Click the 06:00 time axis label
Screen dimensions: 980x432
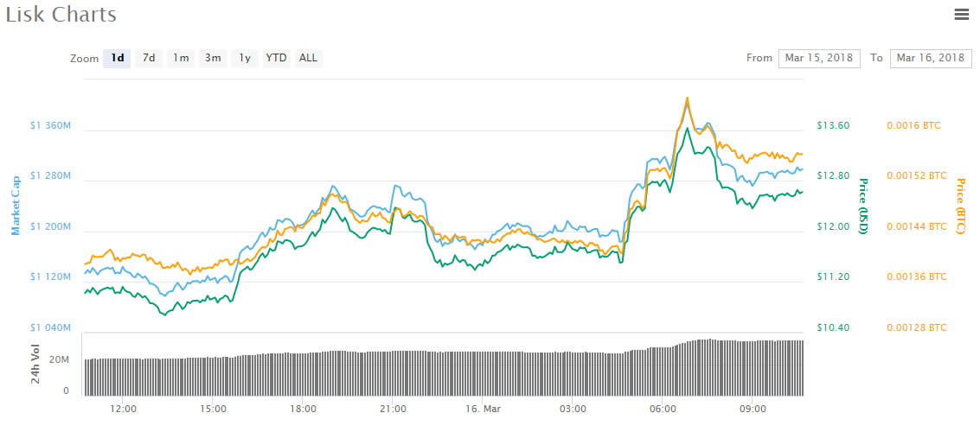pyautogui.click(x=663, y=410)
